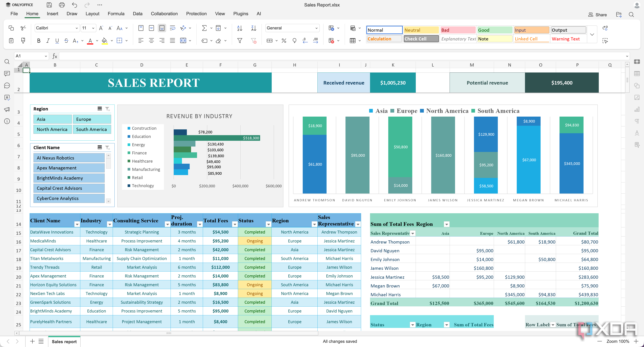Open the File menu
The width and height of the screenshot is (644, 347).
tap(14, 14)
